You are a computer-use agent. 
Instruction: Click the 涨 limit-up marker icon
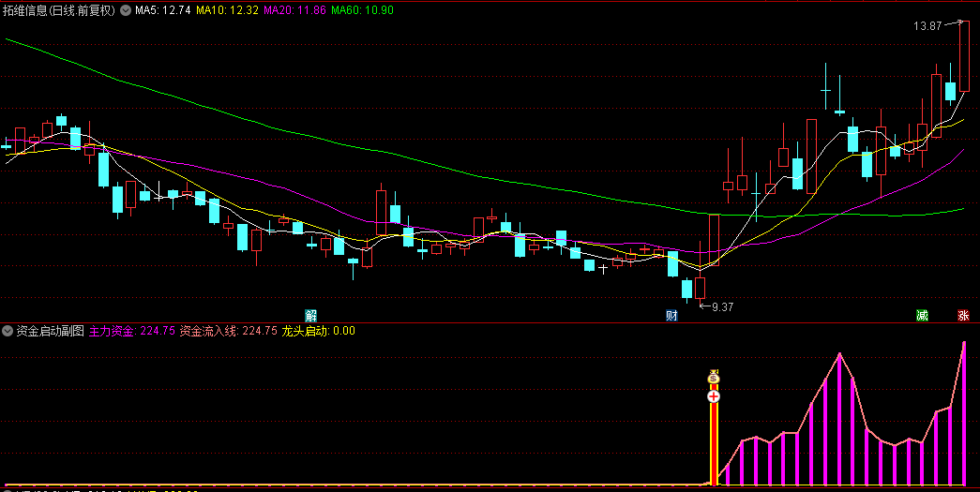963,315
